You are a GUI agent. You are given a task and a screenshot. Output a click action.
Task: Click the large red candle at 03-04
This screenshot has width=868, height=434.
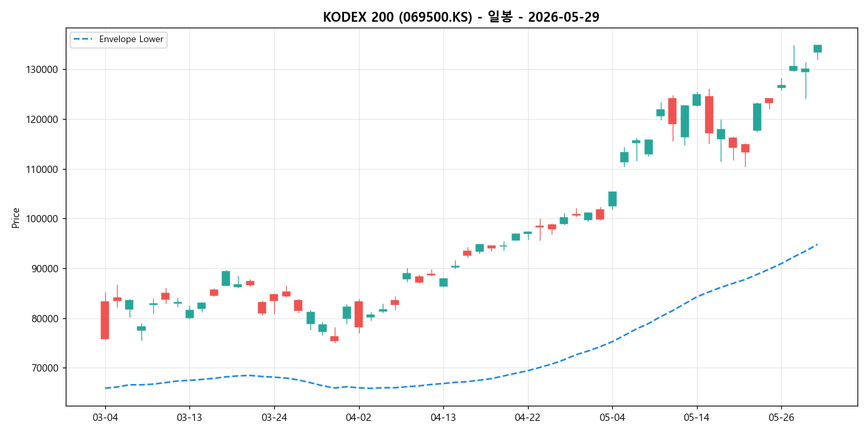click(x=105, y=320)
